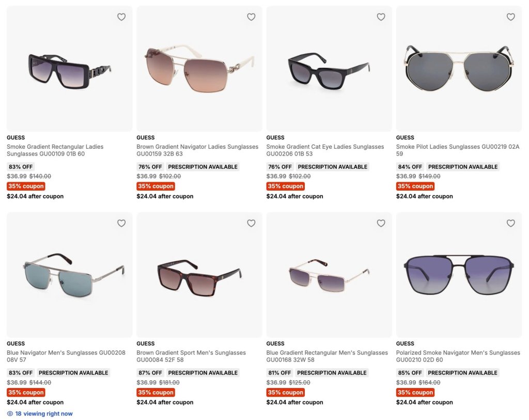
Task: Open Brown Gradient Navigator Ladies Sunglasses GU00159 title
Action: [197, 150]
